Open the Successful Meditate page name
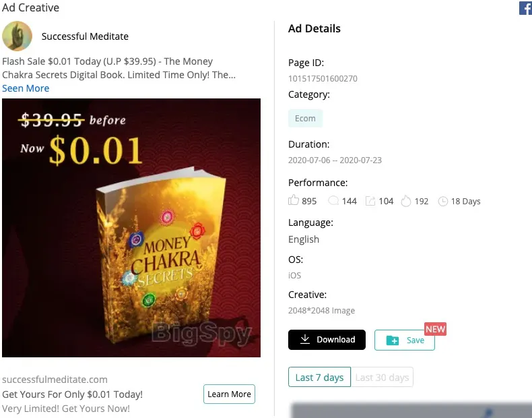The image size is (532, 418). pos(85,36)
